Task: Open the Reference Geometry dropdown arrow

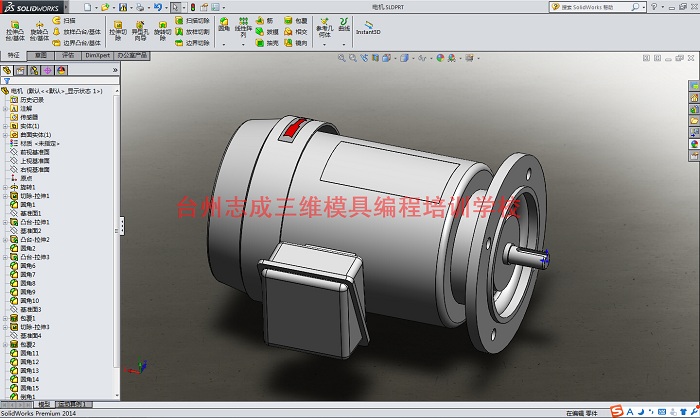Action: (325, 45)
